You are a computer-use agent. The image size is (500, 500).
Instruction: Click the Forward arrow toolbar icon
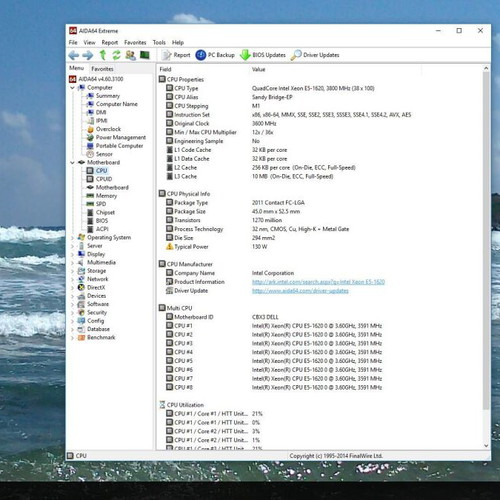coord(87,55)
